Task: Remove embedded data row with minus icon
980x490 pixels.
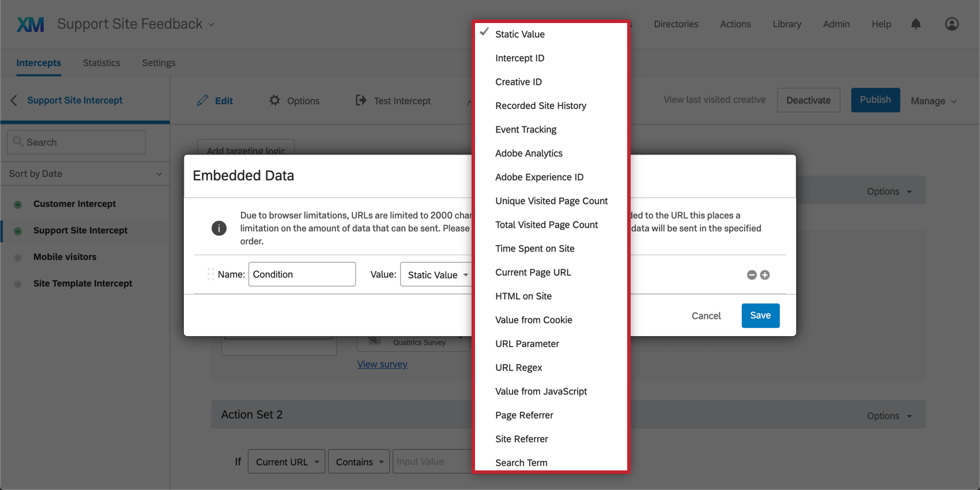Action: click(x=752, y=275)
